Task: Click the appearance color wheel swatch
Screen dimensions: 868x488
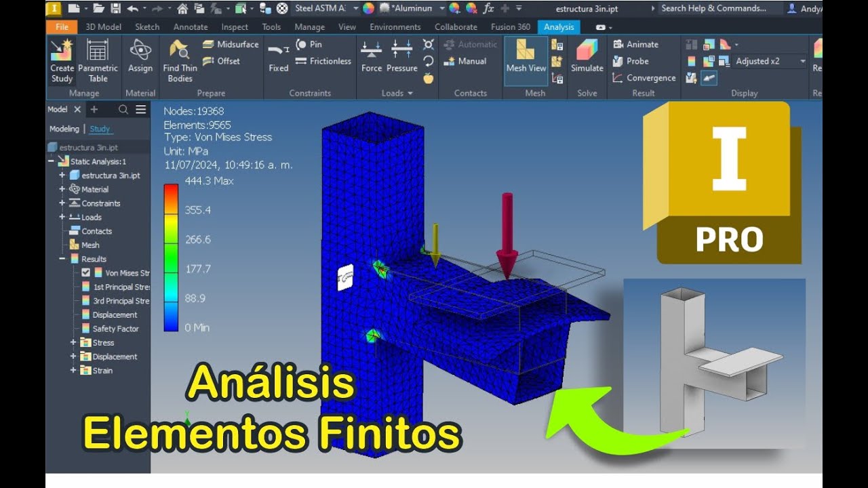Action: click(x=368, y=8)
